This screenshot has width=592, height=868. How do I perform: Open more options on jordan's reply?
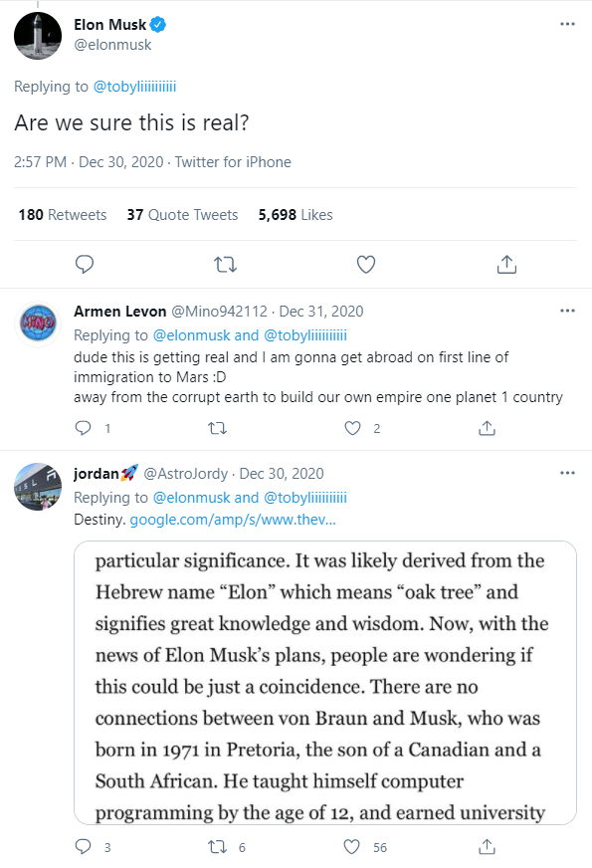coord(568,473)
